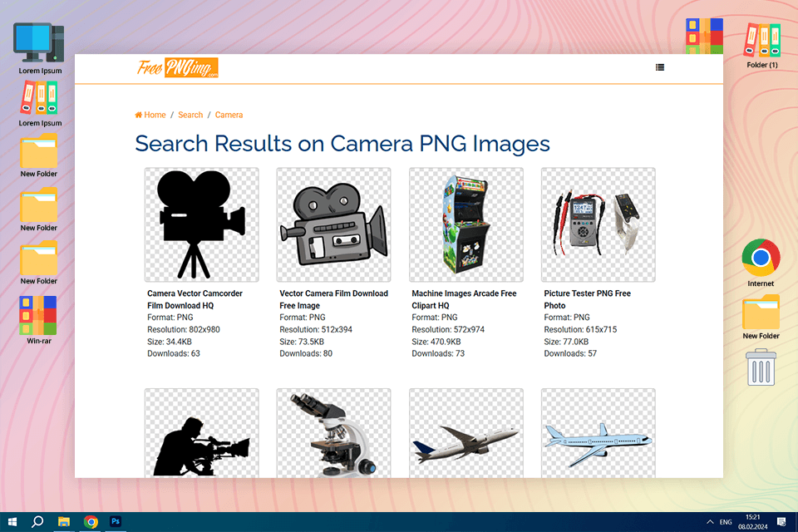Open the unlabeled colorful books icon near Folder (1)
The image size is (798, 532).
(704, 36)
